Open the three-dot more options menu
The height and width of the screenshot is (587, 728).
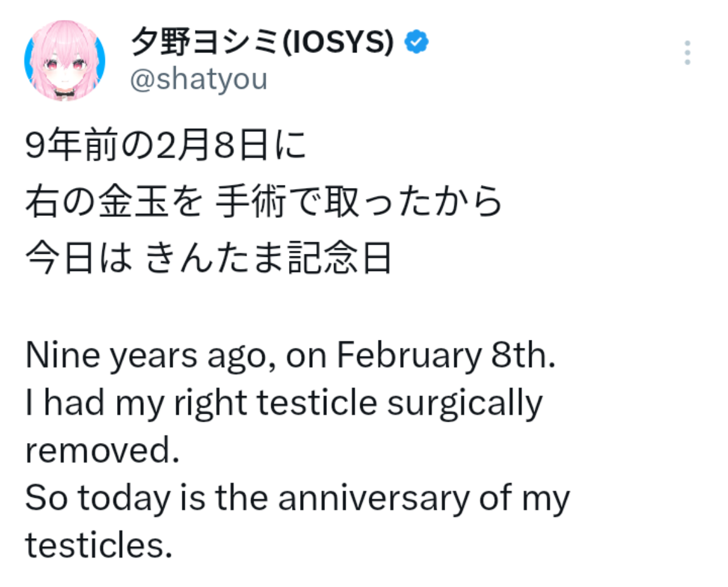point(687,53)
